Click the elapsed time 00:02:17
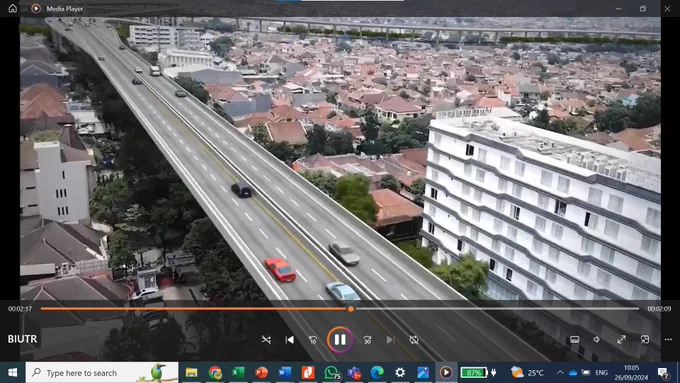 click(x=20, y=309)
